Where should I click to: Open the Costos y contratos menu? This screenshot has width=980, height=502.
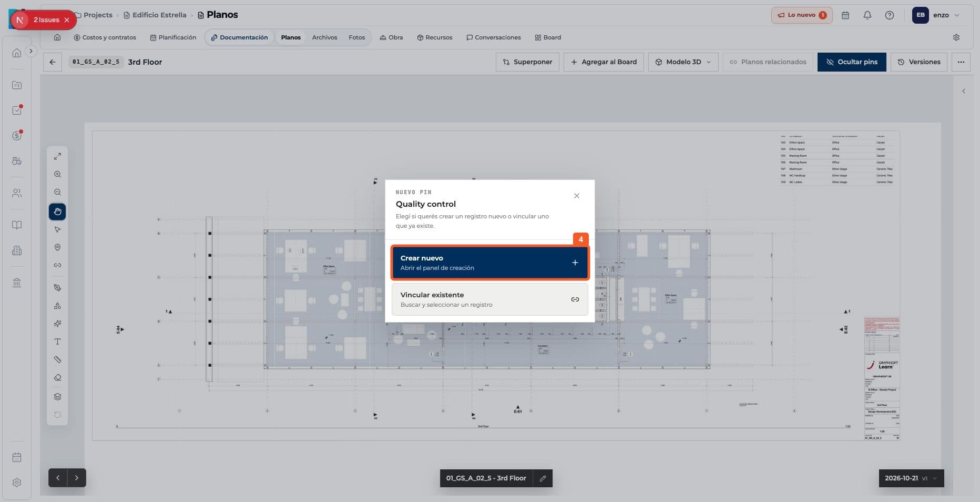coord(105,37)
